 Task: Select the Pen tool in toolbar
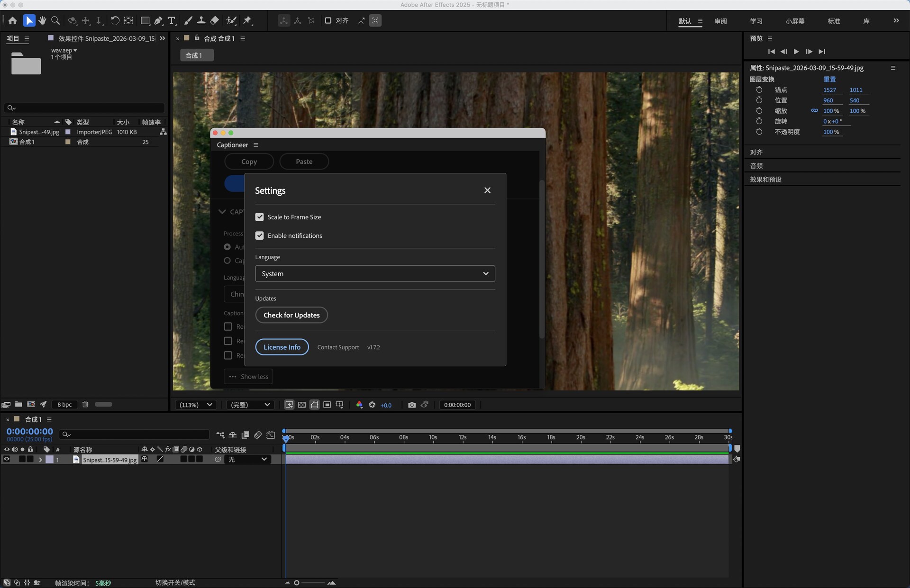(x=158, y=21)
